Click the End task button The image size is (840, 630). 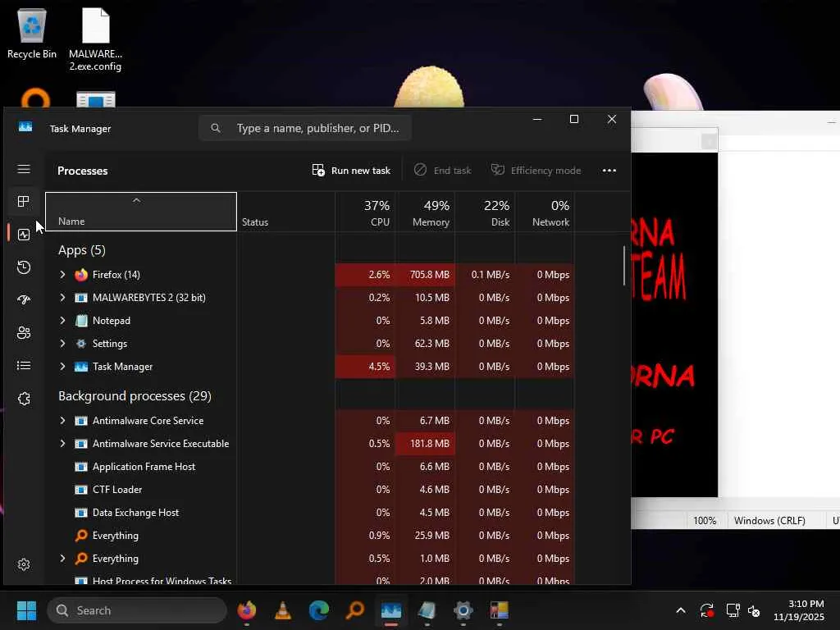pyautogui.click(x=442, y=171)
